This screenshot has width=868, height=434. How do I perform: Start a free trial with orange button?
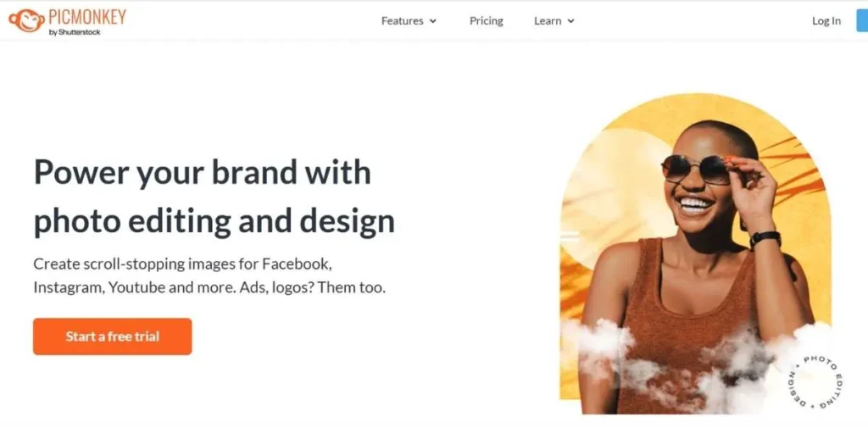113,337
